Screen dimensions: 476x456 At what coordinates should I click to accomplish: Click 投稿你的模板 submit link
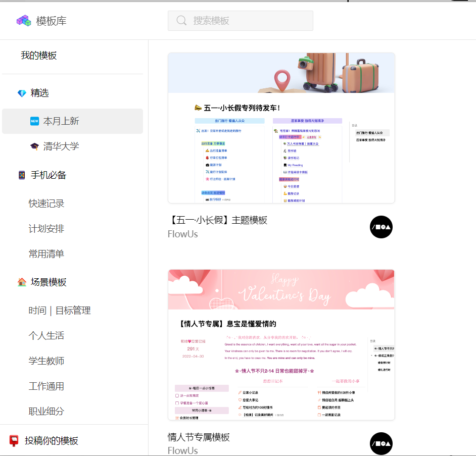click(x=52, y=440)
